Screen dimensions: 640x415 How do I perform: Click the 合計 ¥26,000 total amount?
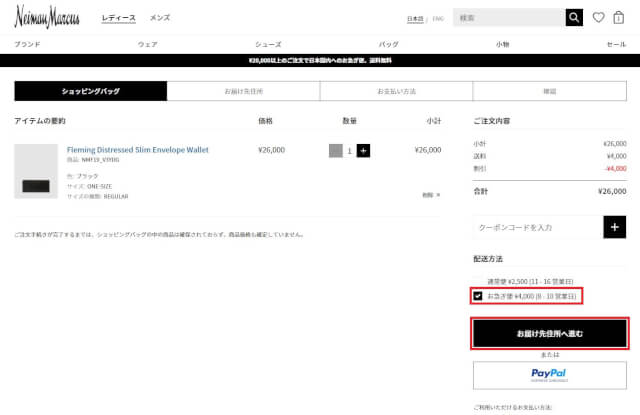pyautogui.click(x=612, y=191)
